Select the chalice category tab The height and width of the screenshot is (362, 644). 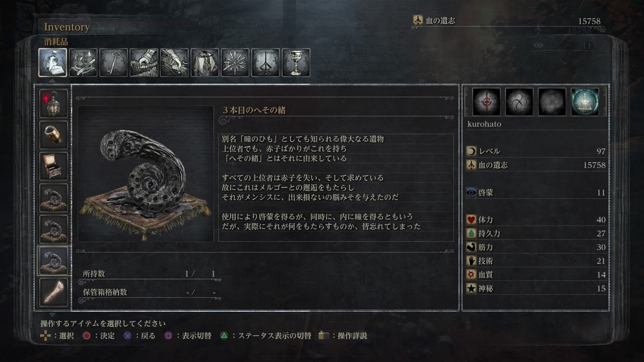[x=296, y=62]
